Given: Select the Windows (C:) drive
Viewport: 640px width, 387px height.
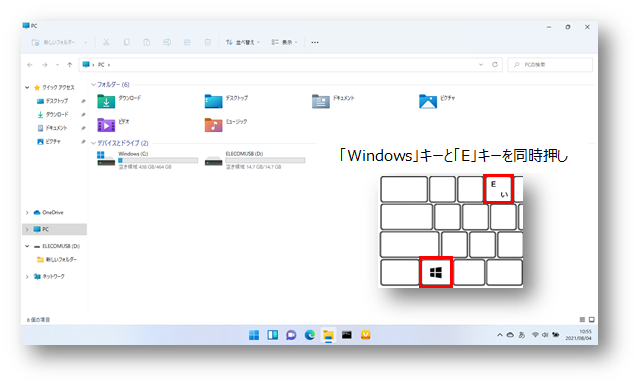Looking at the screenshot, I should point(147,160).
